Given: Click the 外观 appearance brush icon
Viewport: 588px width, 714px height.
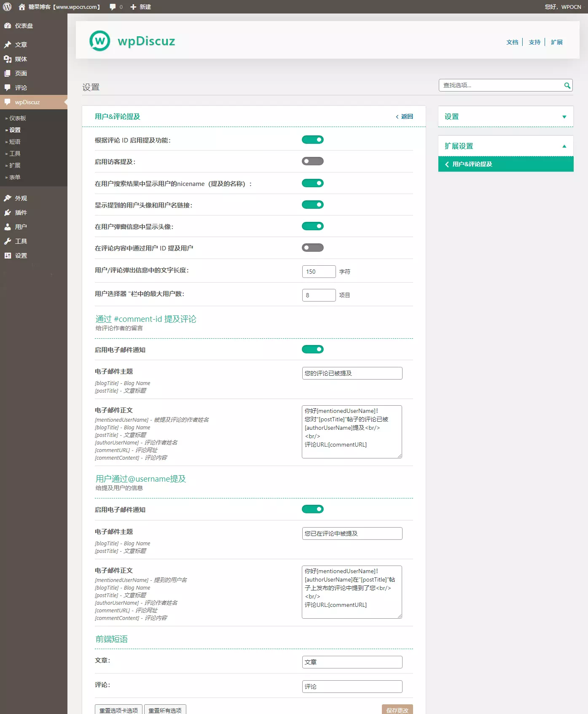Looking at the screenshot, I should (x=8, y=198).
